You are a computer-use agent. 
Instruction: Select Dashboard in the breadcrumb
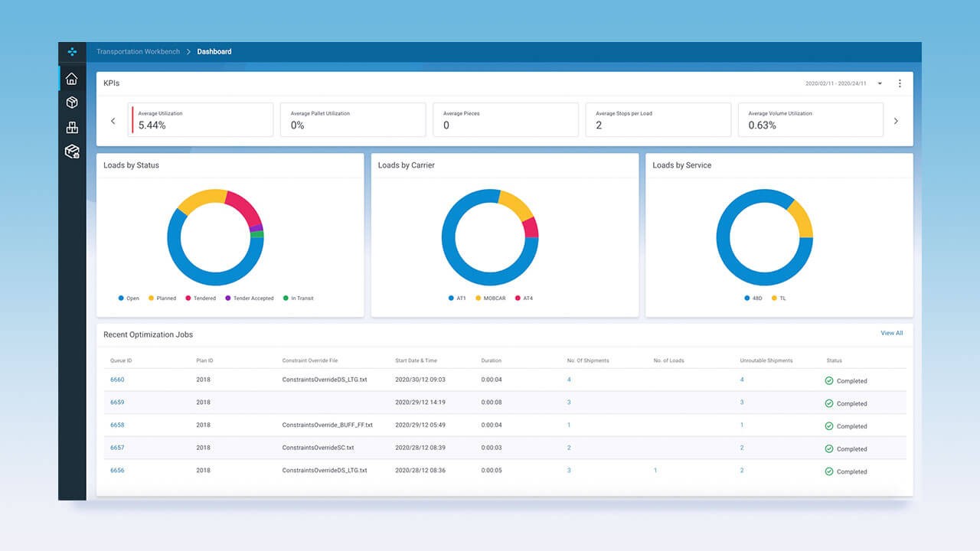pos(214,51)
